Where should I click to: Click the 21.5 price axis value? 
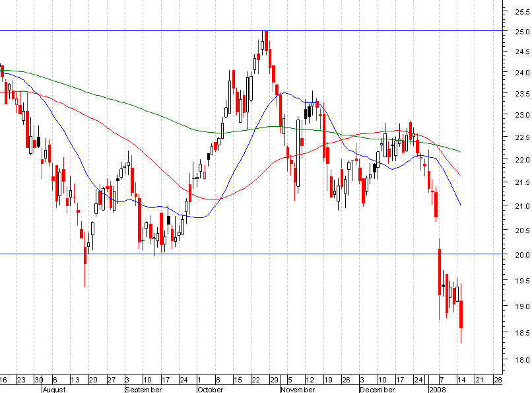522,182
